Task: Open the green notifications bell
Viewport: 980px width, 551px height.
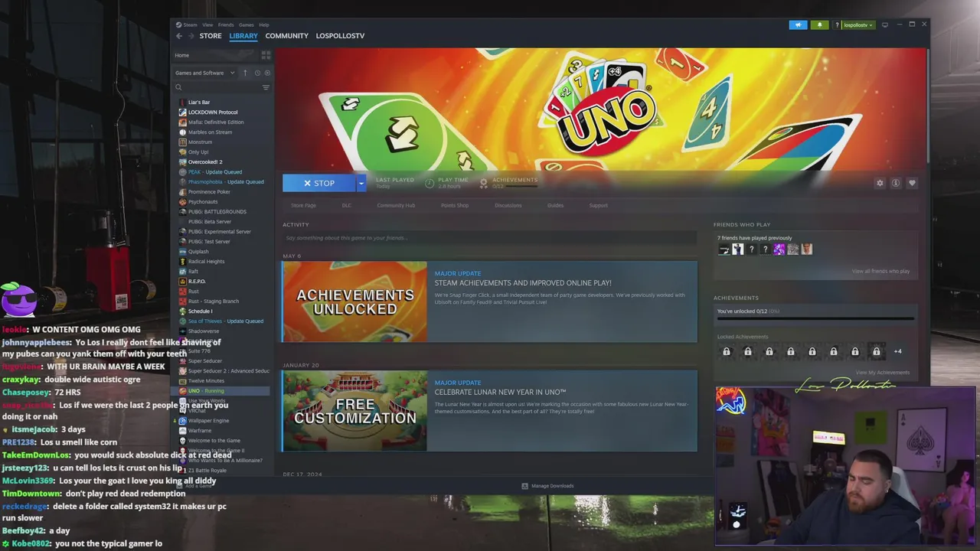Action: (819, 25)
